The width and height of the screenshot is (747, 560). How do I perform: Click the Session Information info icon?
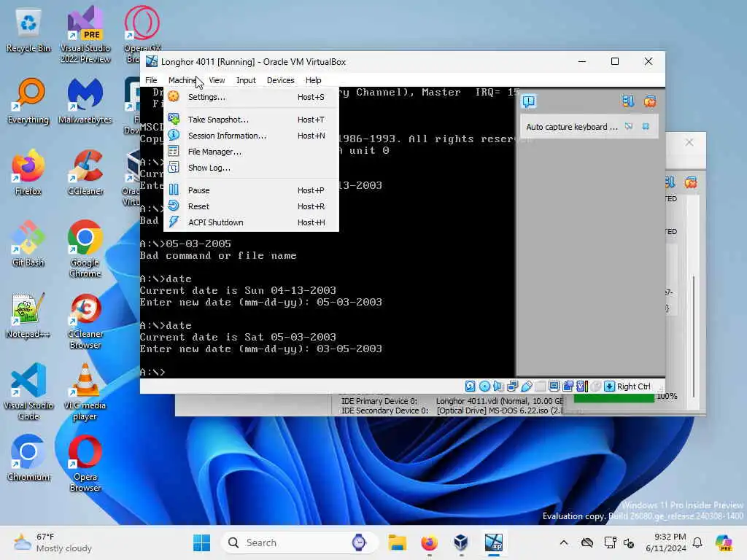tap(174, 135)
